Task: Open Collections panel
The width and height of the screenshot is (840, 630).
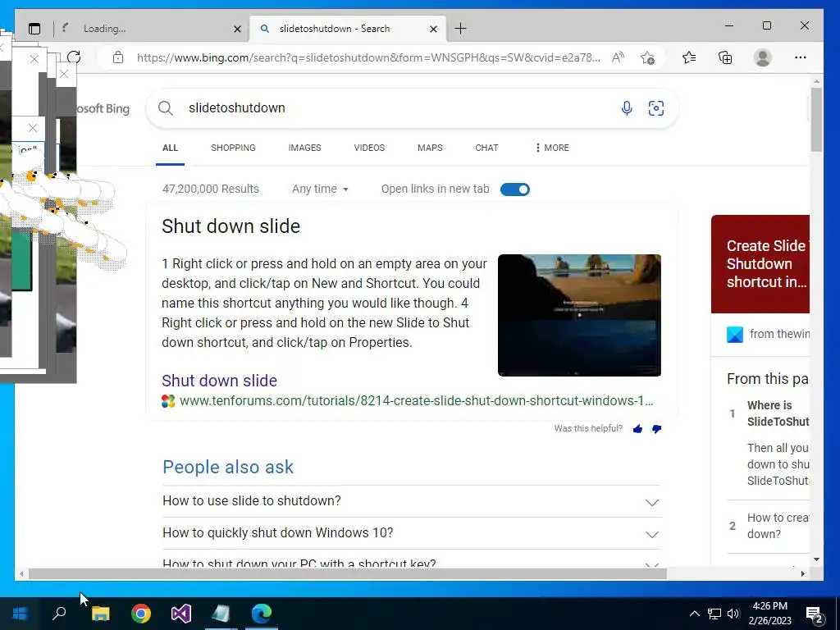Action: (x=725, y=57)
